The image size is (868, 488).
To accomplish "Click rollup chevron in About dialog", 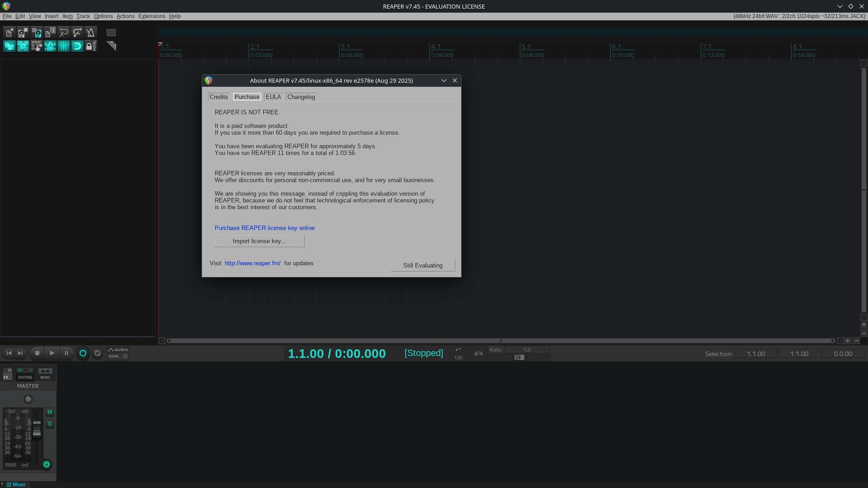I will point(444,80).
